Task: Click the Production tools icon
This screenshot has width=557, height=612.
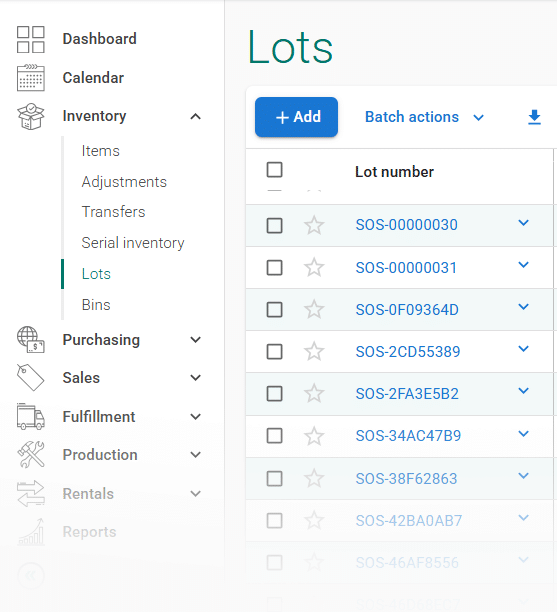Action: coord(31,455)
